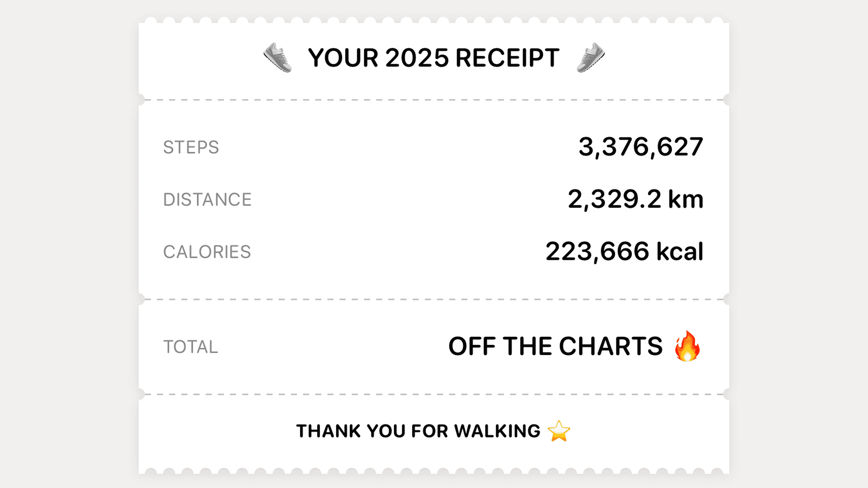Click the 3,376,627 steps value

[641, 147]
